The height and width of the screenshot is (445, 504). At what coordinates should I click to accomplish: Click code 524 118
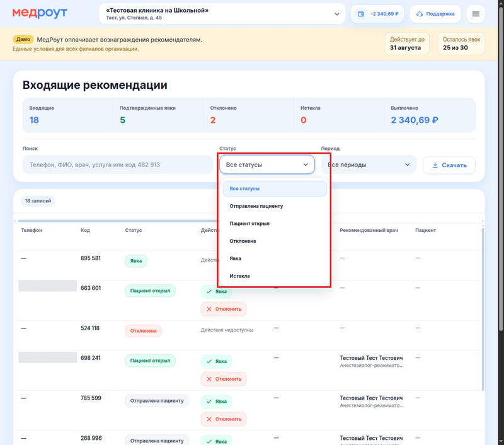click(x=90, y=328)
